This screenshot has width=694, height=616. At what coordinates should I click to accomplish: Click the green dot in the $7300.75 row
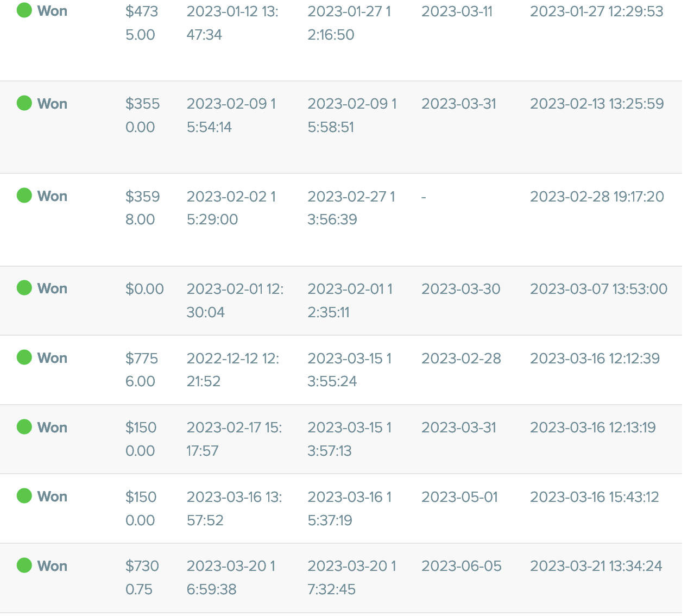[x=24, y=565]
